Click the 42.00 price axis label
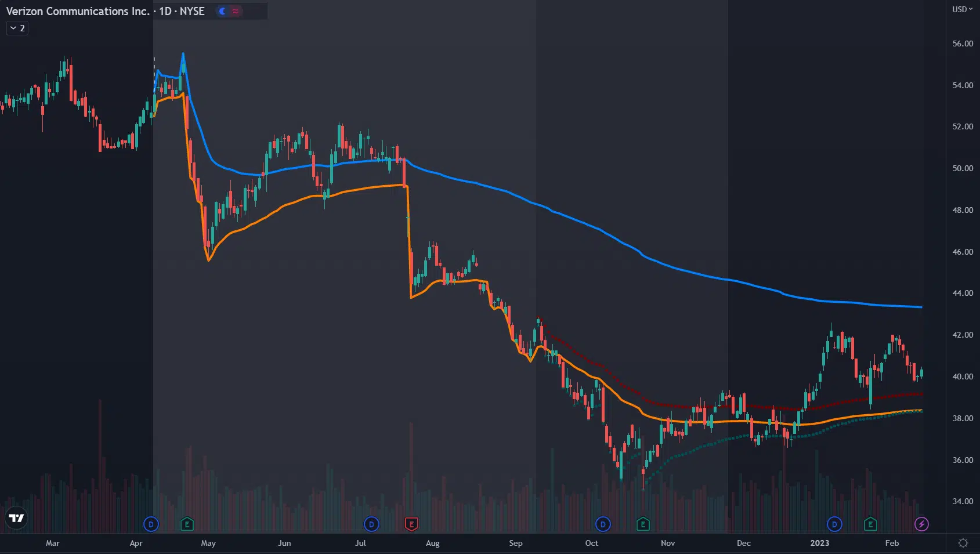This screenshot has width=980, height=554. [x=963, y=335]
